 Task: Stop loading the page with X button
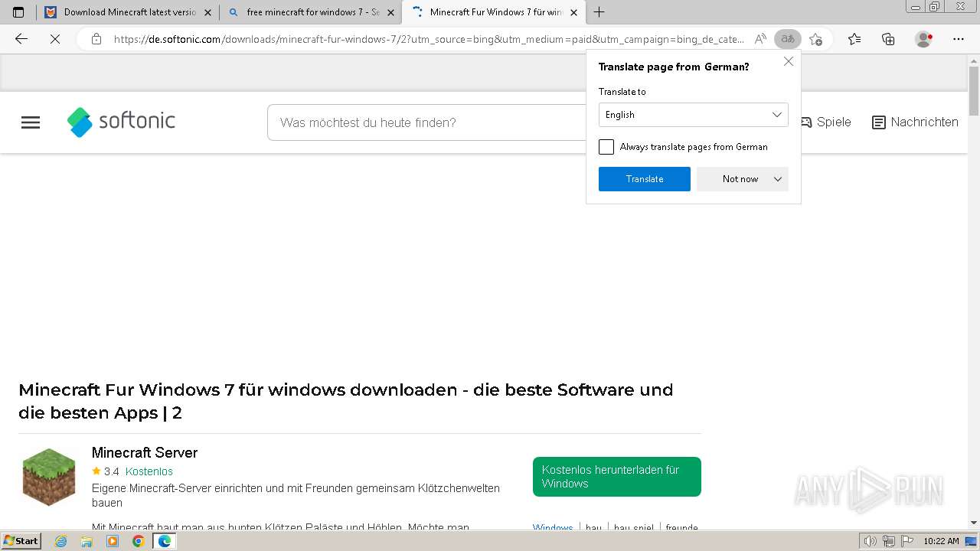point(54,39)
